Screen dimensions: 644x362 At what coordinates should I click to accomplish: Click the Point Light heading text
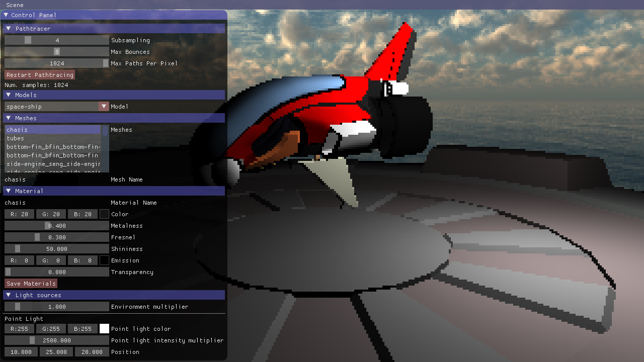[24, 319]
